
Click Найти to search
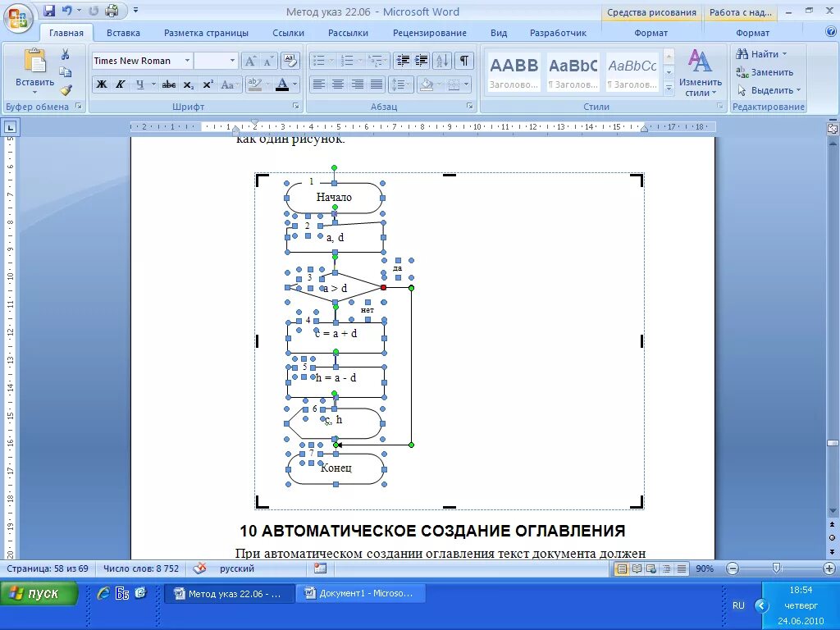(x=760, y=54)
